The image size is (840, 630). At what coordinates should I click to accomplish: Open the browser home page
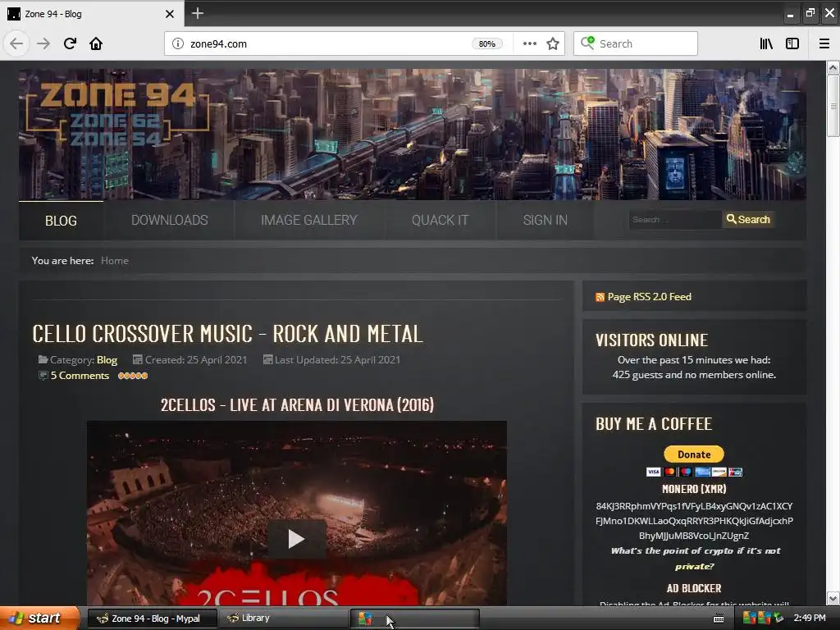pyautogui.click(x=96, y=43)
